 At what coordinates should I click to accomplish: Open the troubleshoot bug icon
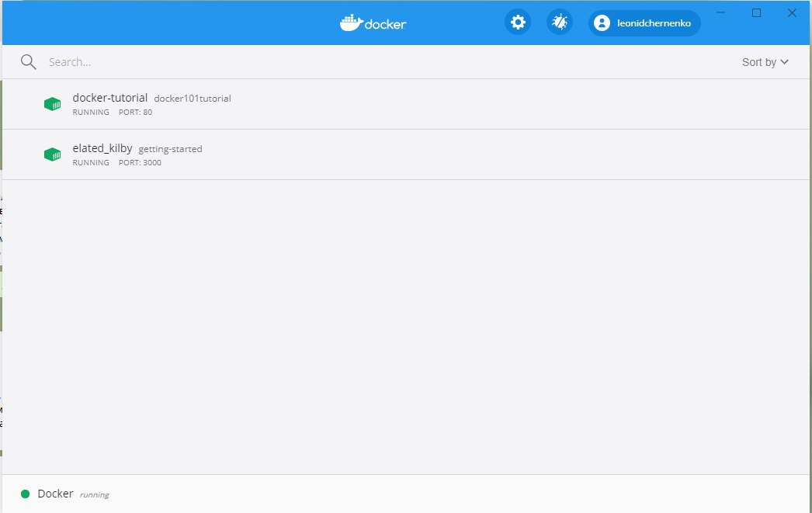[559, 23]
